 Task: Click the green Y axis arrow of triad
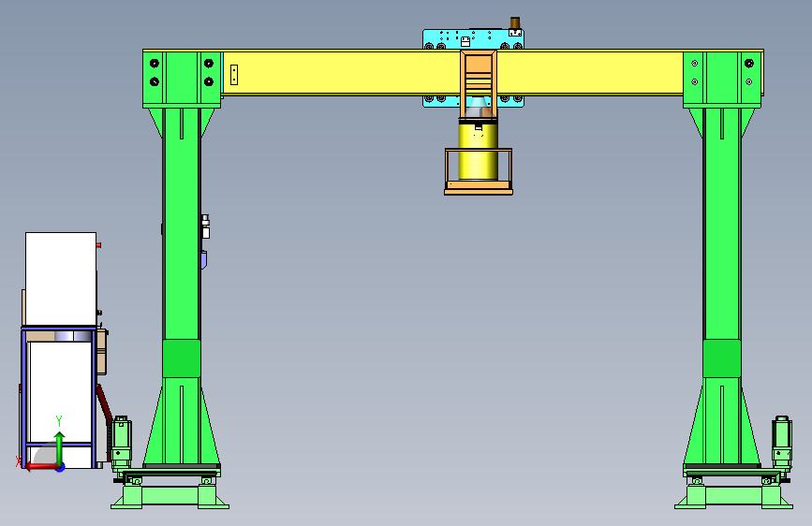pos(60,448)
